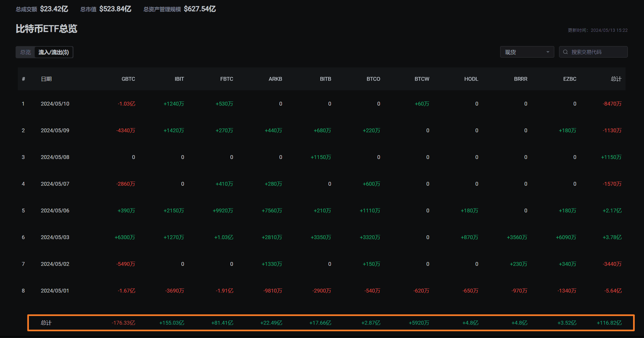The image size is (644, 338).
Task: Click ARKB value +440万
Action: pyautogui.click(x=273, y=130)
